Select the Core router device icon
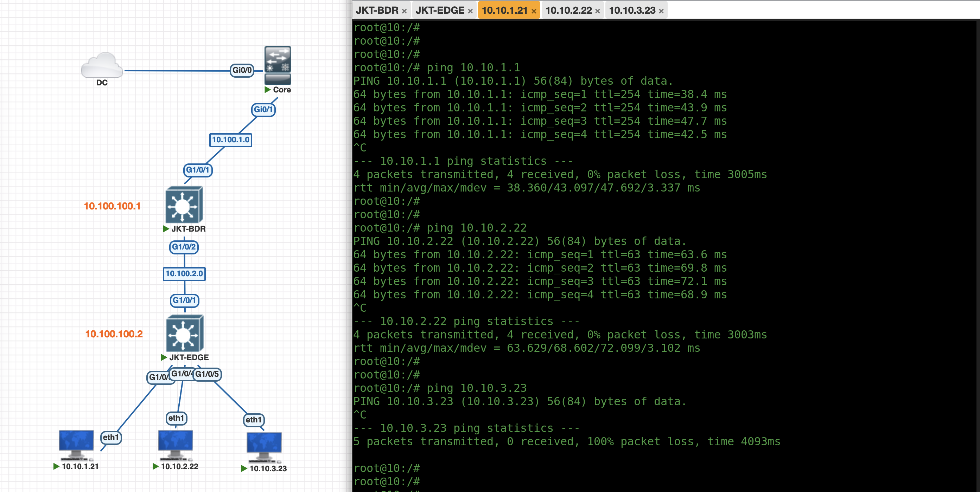Image resolution: width=980 pixels, height=492 pixels. (278, 65)
